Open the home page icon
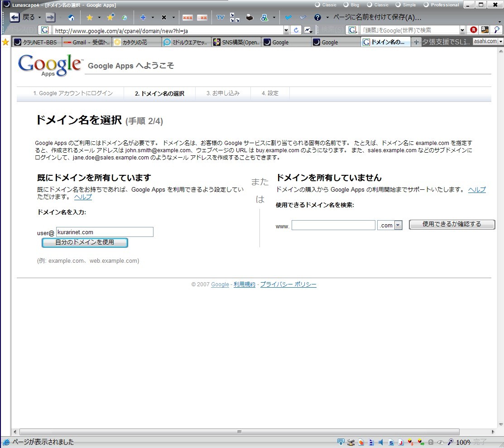The height and width of the screenshot is (448, 504). (x=72, y=17)
